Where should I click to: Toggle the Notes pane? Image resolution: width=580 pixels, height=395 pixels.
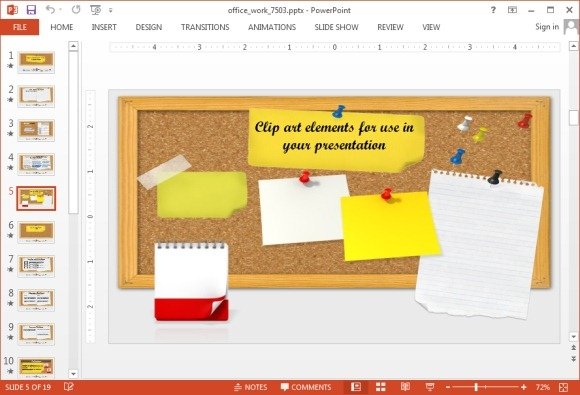coord(251,387)
